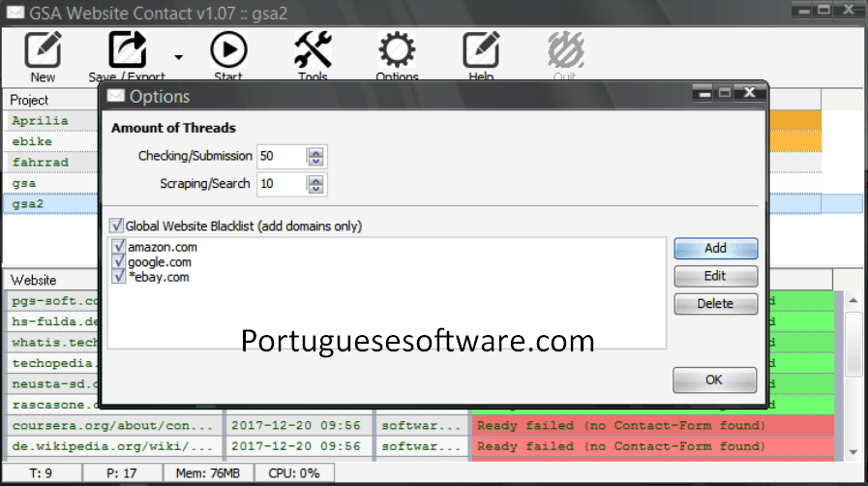
Task: Click the Quit icon in toolbar
Action: coord(565,49)
